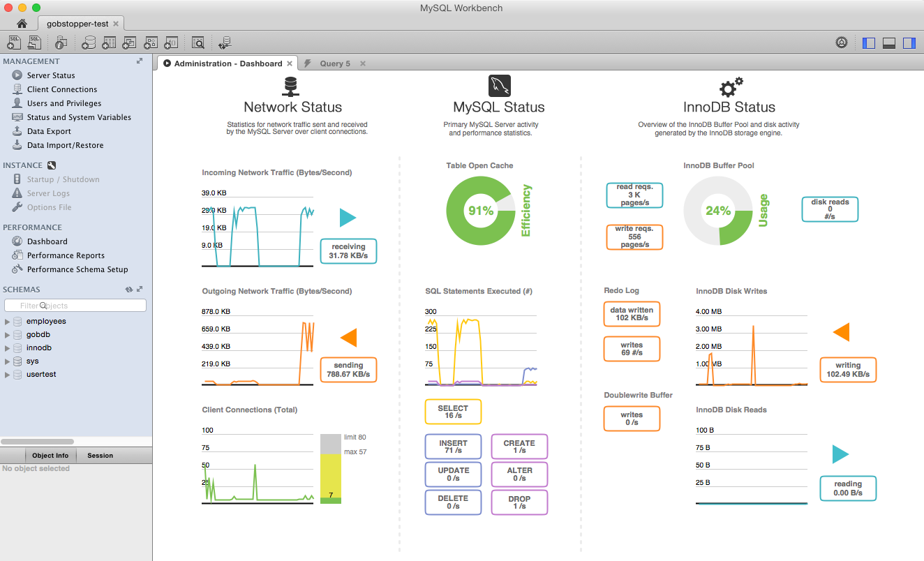Switch to the Query 5 tab
This screenshot has width=924, height=561.
coord(334,63)
